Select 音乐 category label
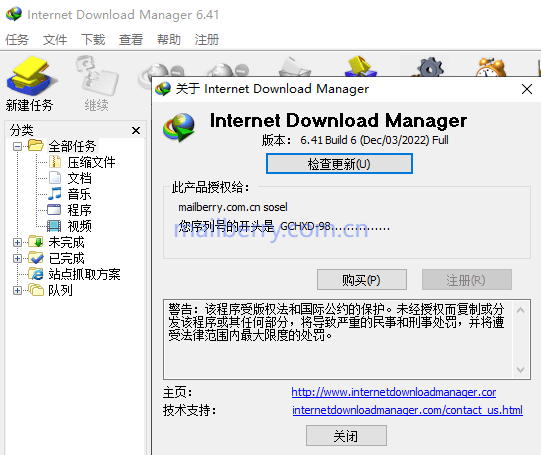Viewport: 541px width, 455px height. click(x=79, y=194)
